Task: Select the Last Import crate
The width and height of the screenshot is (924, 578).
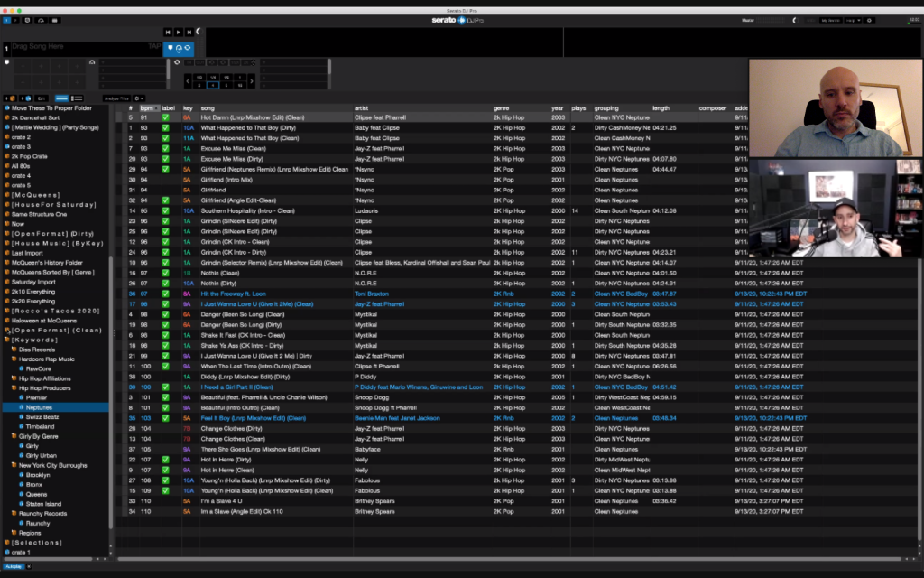Action: 27,253
